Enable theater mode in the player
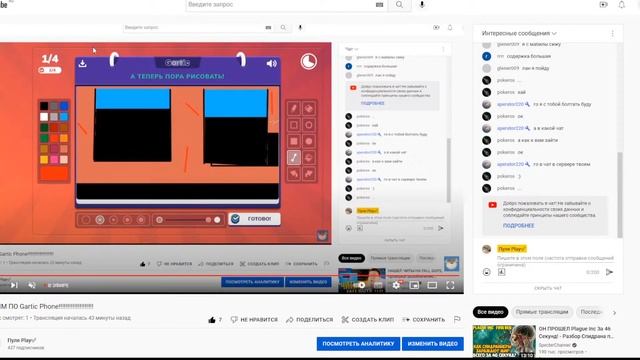The image size is (640, 360). point(432,285)
